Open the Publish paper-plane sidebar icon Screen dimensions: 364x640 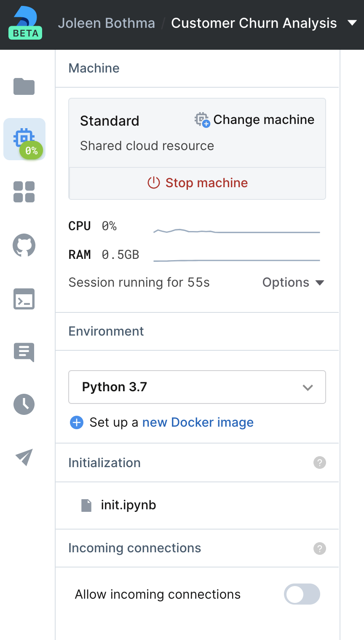(x=24, y=457)
